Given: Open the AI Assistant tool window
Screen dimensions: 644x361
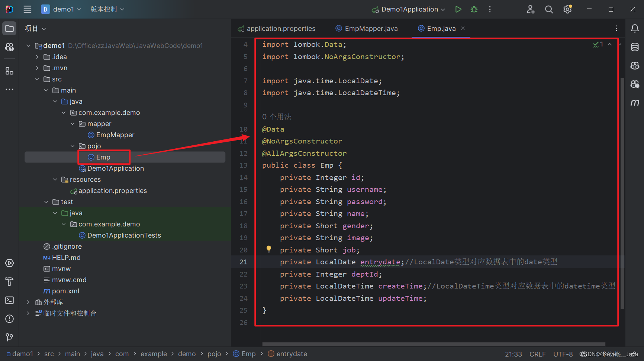Looking at the screenshot, I should pos(635,66).
